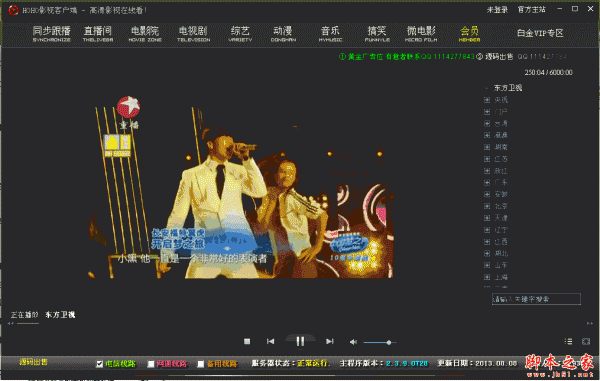Image resolution: width=600 pixels, height=381 pixels.
Task: Expand the 山东 channel group
Action: click(x=487, y=265)
